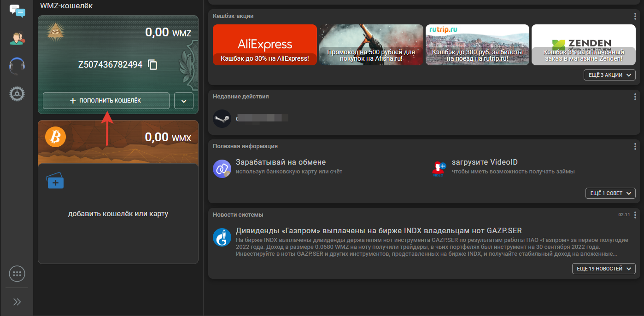Click the ПОПОЛНИТЬ КОШЕЛЁК button
The image size is (644, 316).
click(x=106, y=101)
